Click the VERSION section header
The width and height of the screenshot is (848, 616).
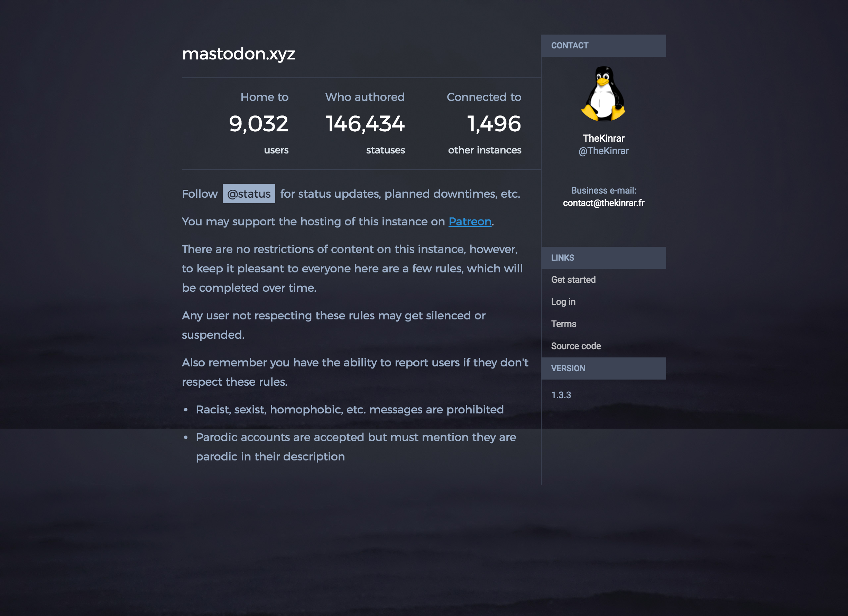coord(603,368)
